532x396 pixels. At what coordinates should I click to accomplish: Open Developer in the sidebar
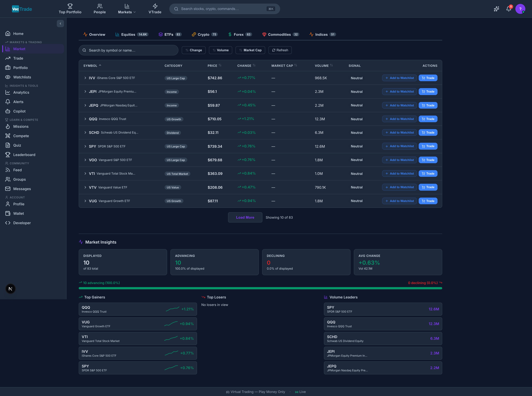(33, 223)
